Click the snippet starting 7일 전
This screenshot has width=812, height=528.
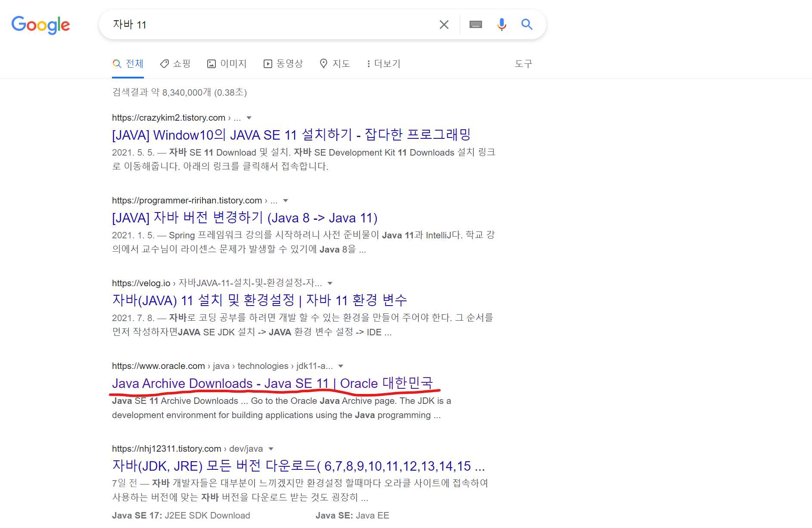300,490
